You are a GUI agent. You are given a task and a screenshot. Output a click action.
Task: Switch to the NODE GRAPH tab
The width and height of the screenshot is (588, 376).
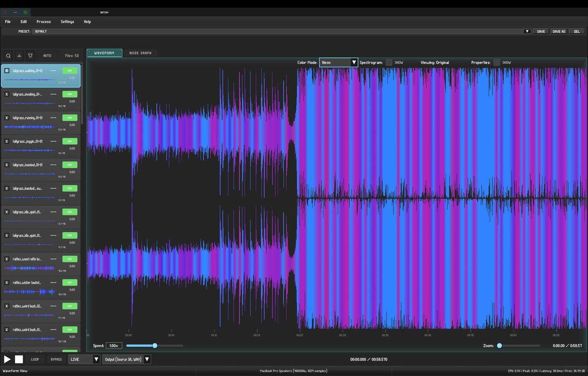140,53
